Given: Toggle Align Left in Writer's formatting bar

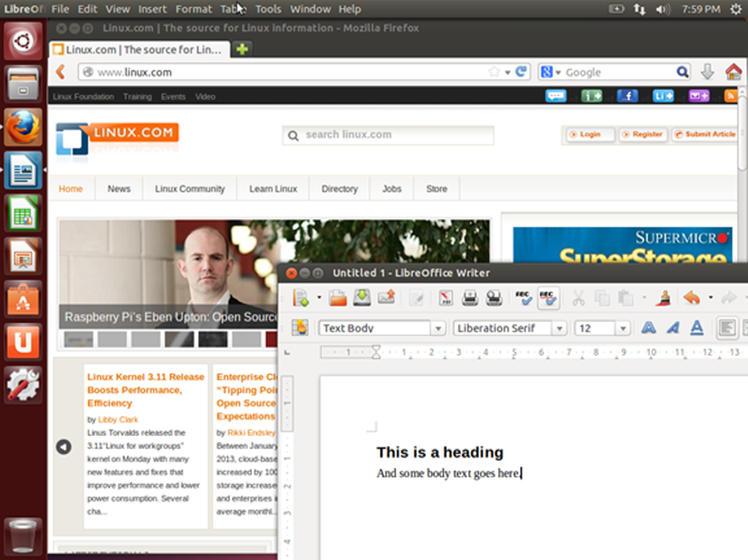Looking at the screenshot, I should (727, 328).
